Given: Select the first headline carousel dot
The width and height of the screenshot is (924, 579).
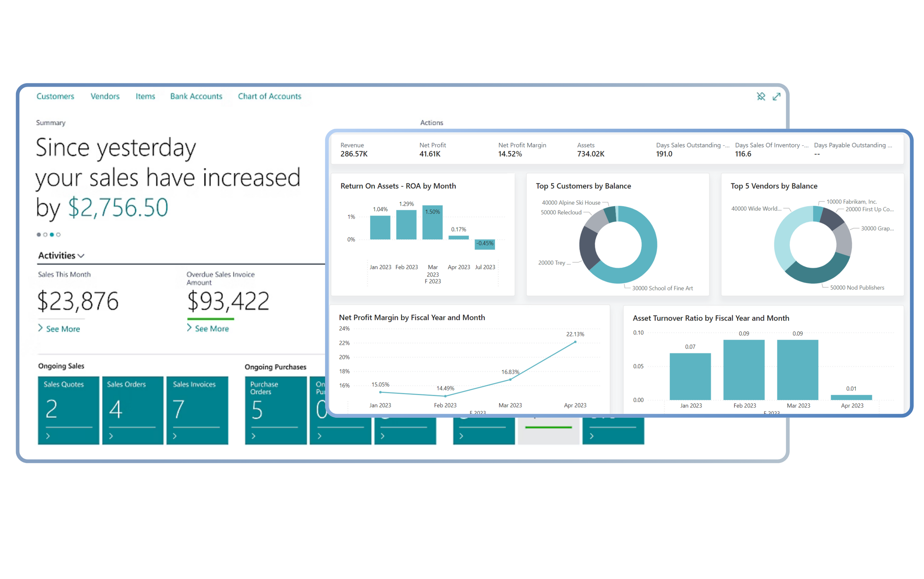Looking at the screenshot, I should pos(39,234).
